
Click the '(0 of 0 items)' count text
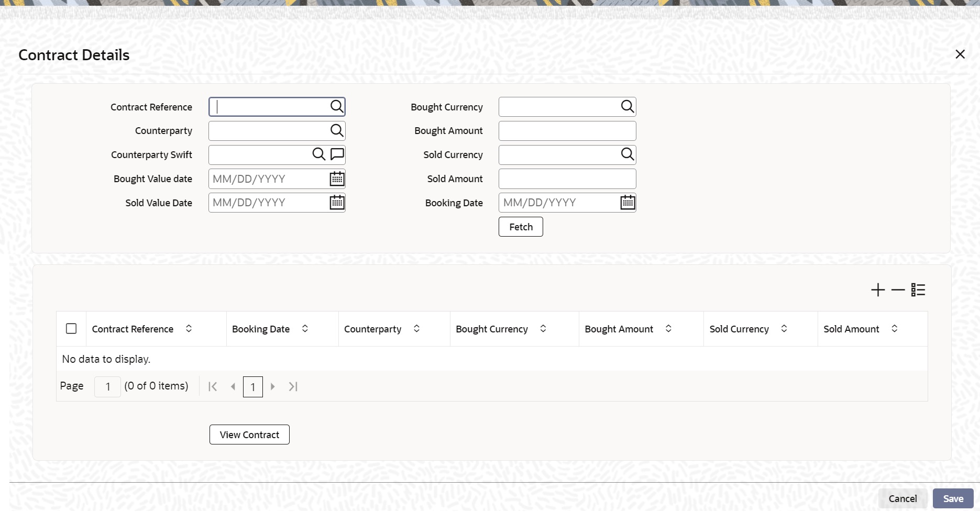(x=156, y=386)
